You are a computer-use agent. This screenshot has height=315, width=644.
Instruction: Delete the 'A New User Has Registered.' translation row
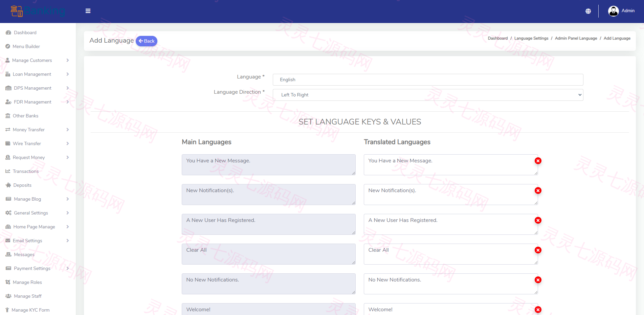(x=538, y=220)
